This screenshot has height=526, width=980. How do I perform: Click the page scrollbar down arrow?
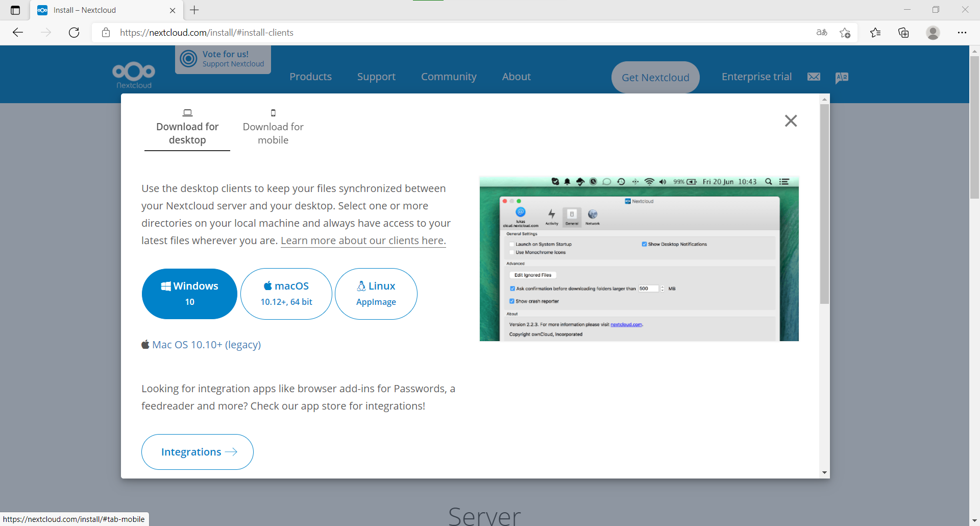tap(974, 521)
